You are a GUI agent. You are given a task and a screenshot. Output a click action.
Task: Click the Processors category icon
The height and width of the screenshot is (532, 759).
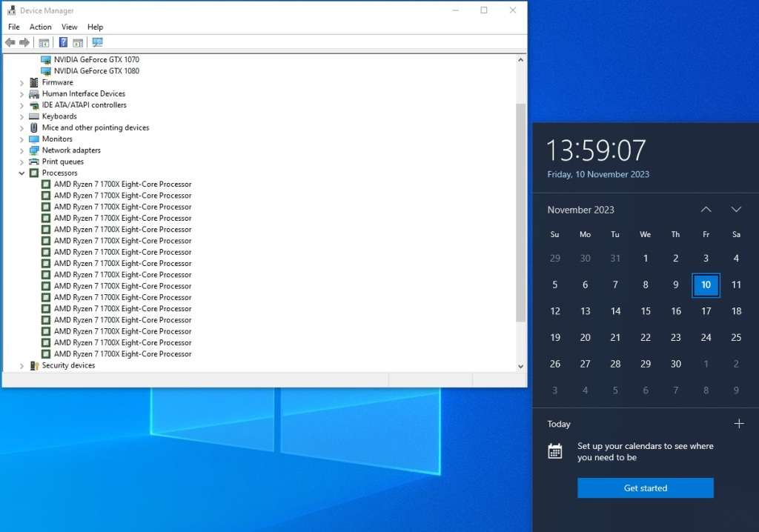tap(33, 173)
